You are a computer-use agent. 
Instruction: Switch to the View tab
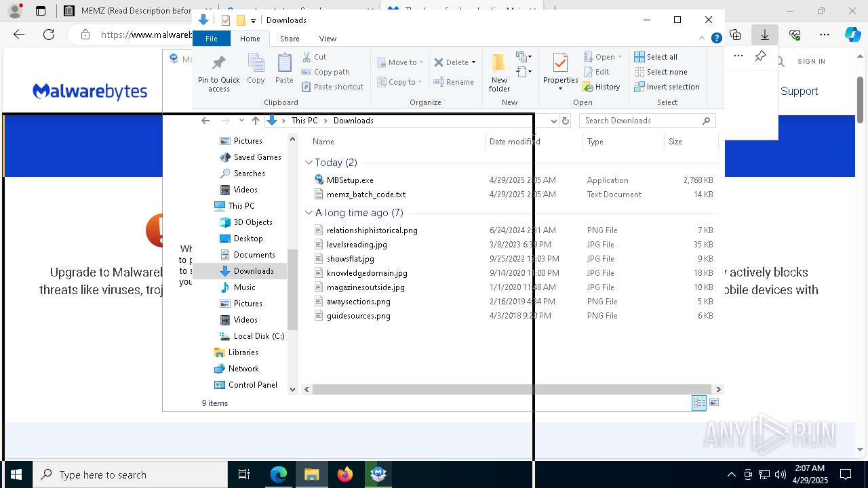pyautogui.click(x=328, y=39)
